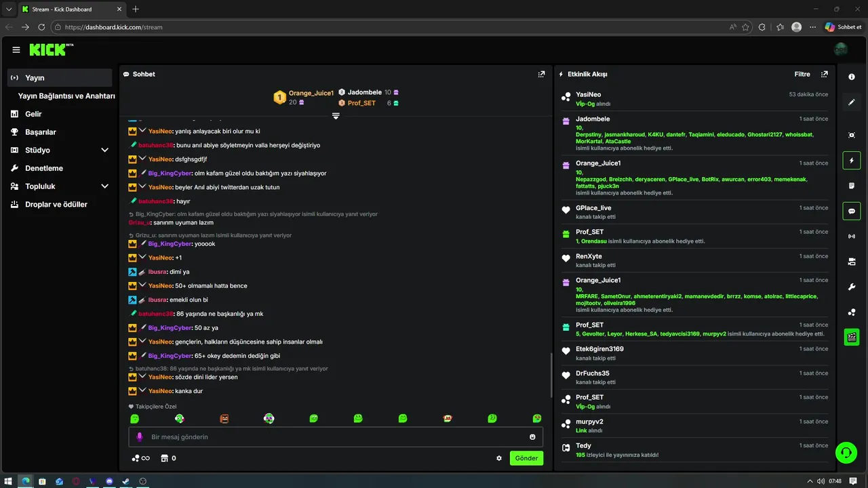This screenshot has width=868, height=488.
Task: Click the address bar URL
Action: coord(114,27)
